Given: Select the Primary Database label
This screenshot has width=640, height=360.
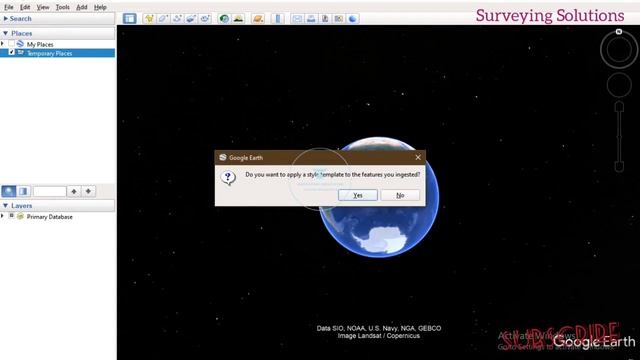Looking at the screenshot, I should click(50, 217).
